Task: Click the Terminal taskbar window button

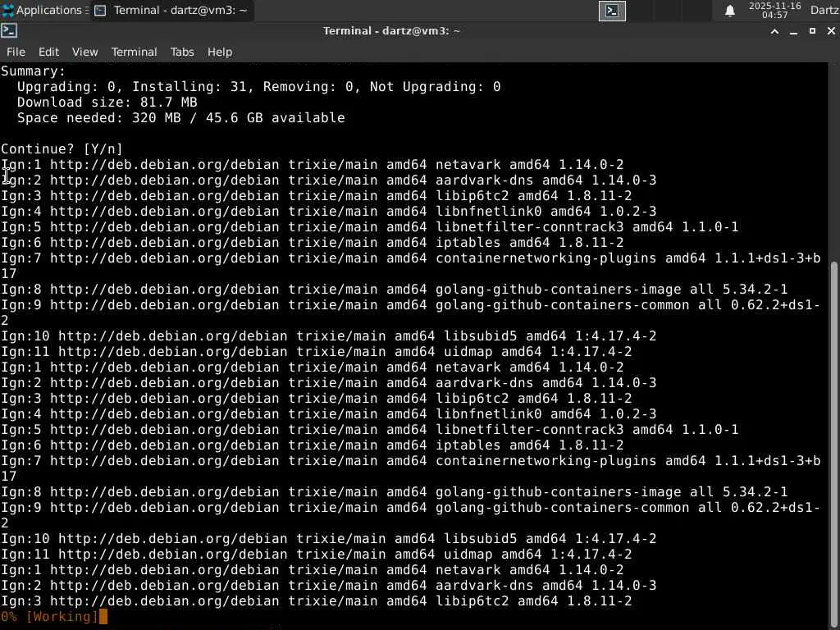Action: [x=172, y=10]
